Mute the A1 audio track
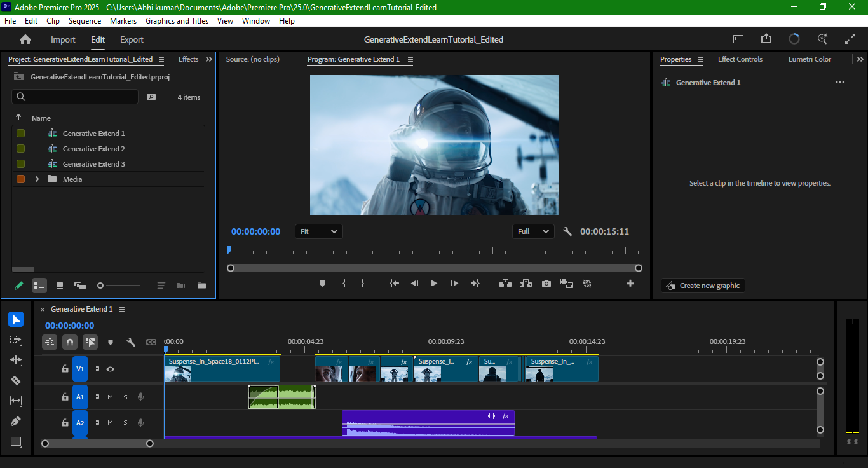This screenshot has width=868, height=468. pyautogui.click(x=110, y=397)
